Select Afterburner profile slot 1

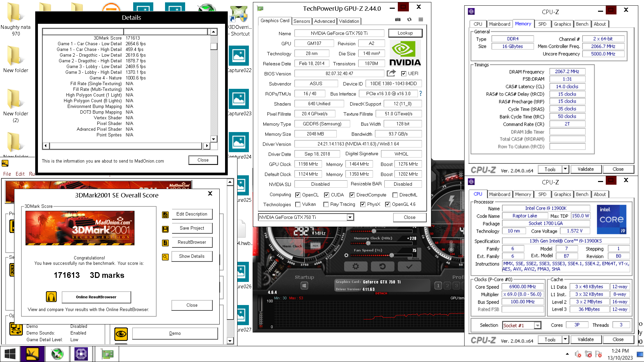point(438,286)
